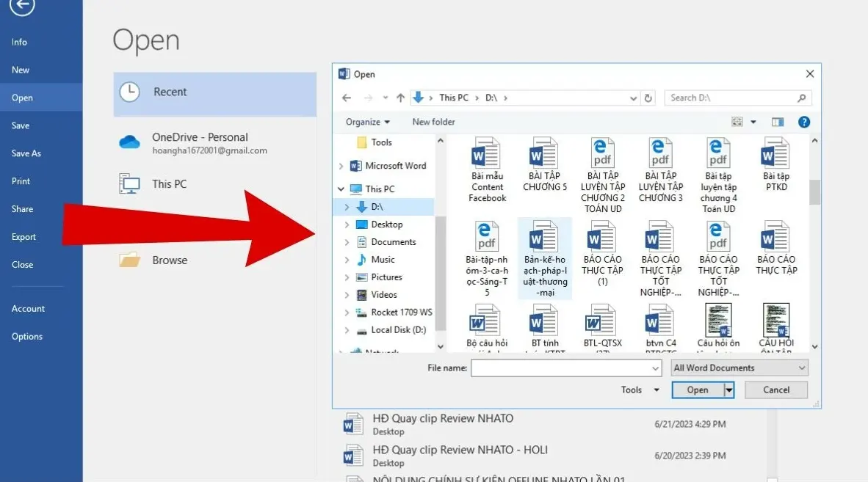Select the Bài-tập-nhóm-3 pdf file
This screenshot has width=868, height=482.
(x=487, y=259)
